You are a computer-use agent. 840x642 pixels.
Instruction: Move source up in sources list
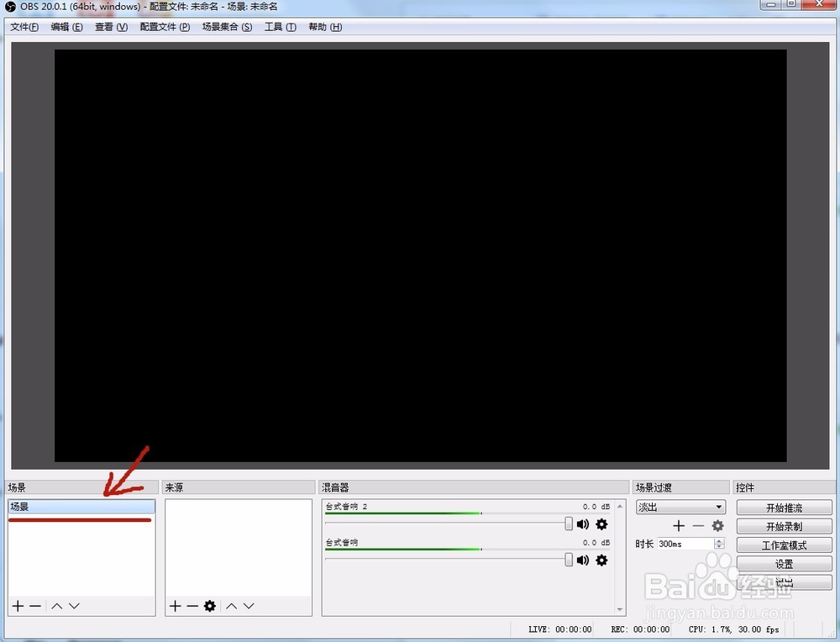click(x=232, y=606)
